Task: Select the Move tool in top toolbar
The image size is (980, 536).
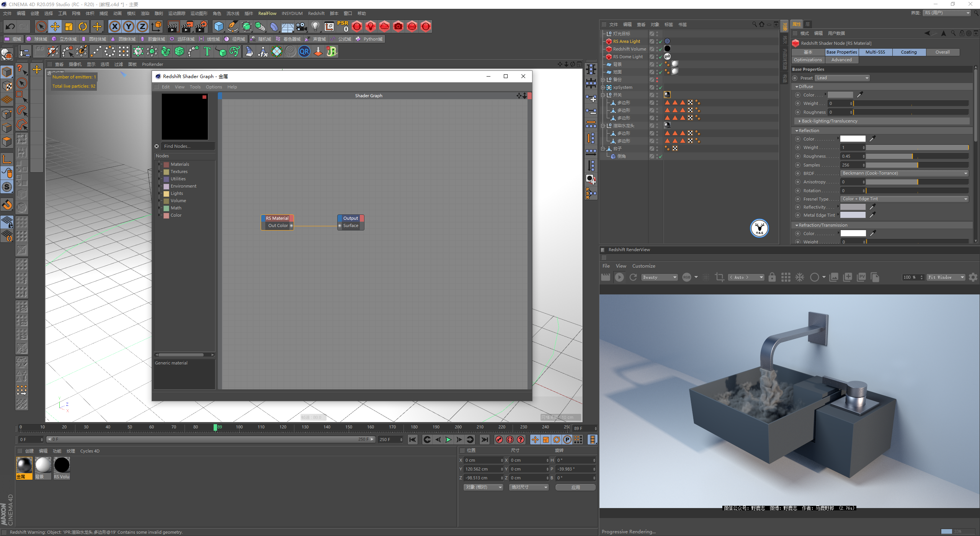Action: coord(55,26)
